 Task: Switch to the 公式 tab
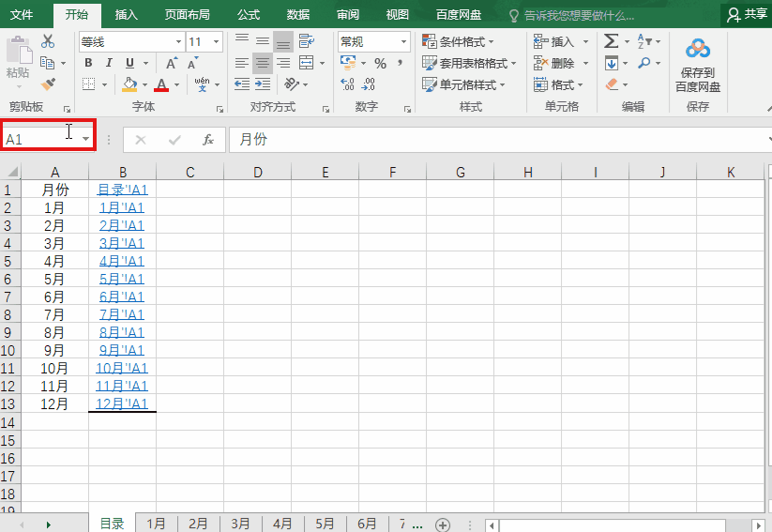coord(249,15)
